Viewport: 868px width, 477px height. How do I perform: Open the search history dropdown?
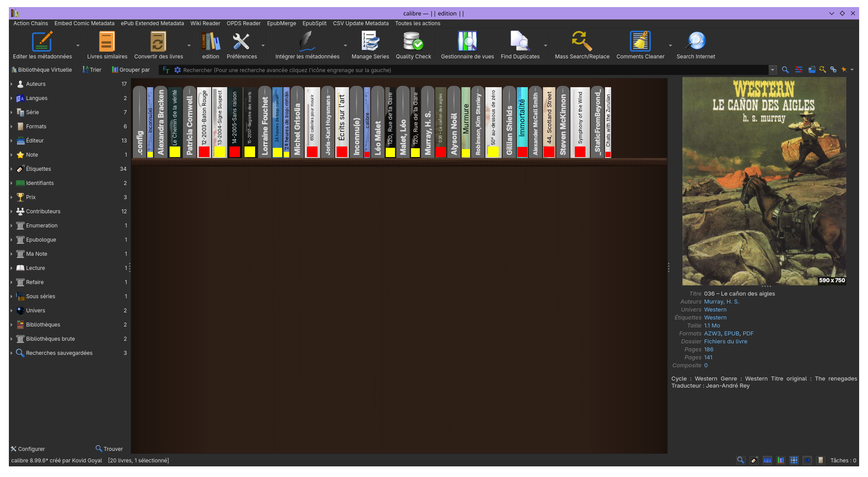(773, 70)
